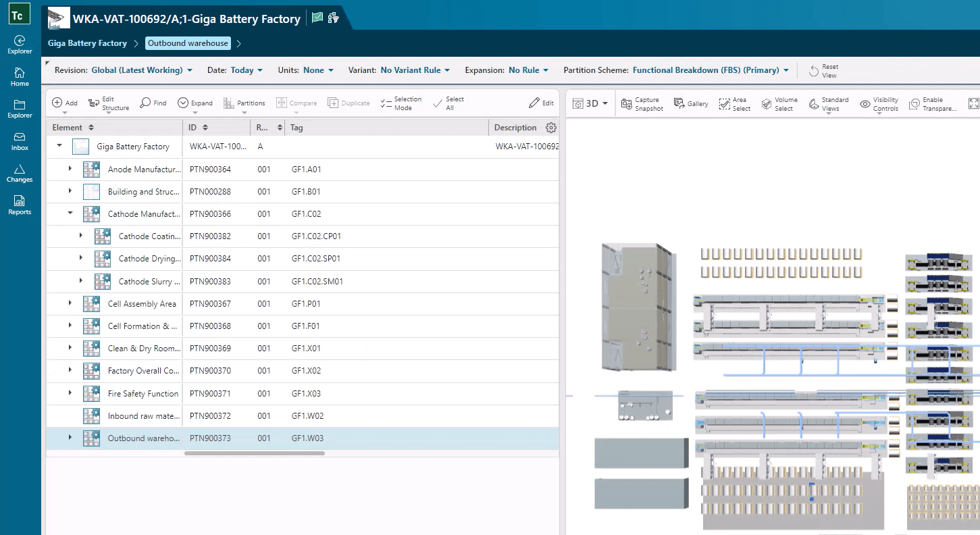Viewport: 980px width, 535px height.
Task: Open the Description column settings gear
Action: [x=550, y=127]
